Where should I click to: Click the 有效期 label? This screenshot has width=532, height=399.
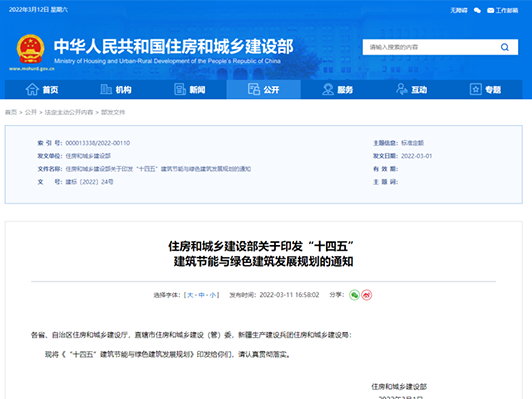[385, 169]
